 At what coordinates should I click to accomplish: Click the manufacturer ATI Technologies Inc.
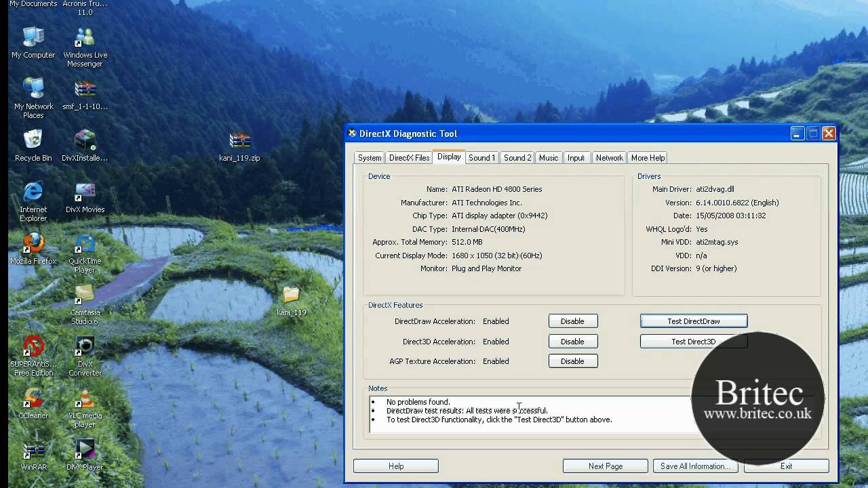pos(487,203)
